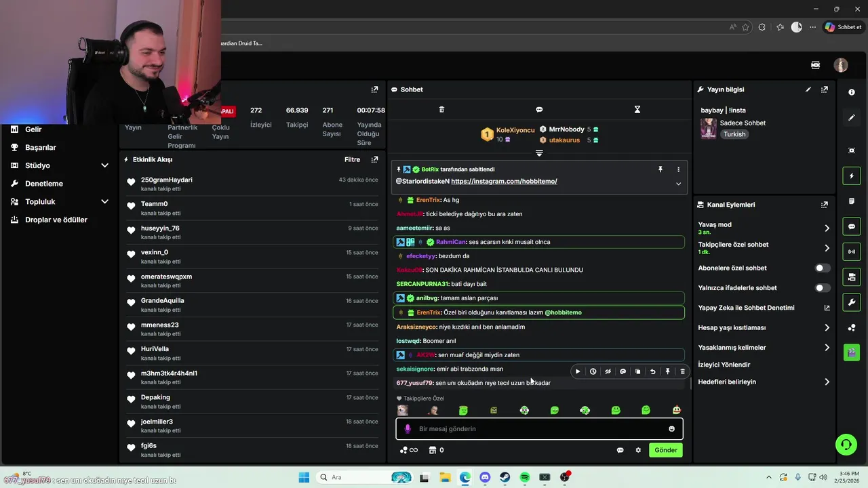Toggle the info panel icon in right rail
The width and height of the screenshot is (868, 488).
[x=852, y=92]
